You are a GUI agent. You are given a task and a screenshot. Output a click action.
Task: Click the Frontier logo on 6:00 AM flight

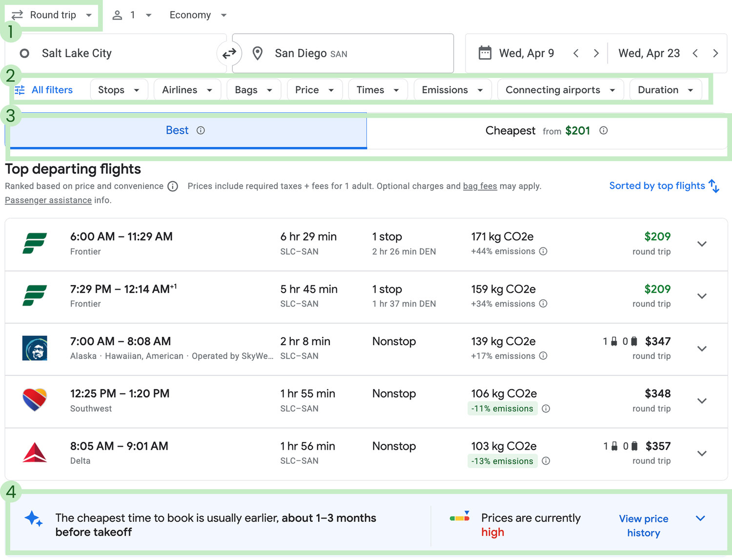click(35, 243)
